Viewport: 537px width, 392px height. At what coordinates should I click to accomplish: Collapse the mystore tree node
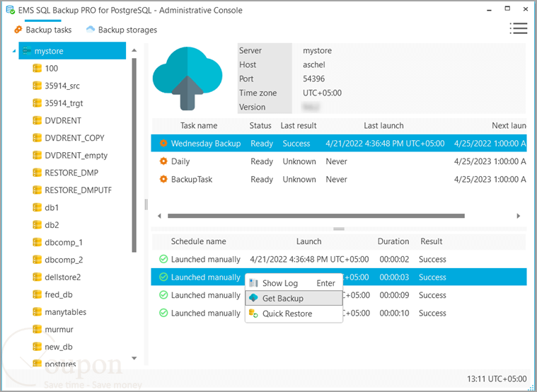(x=14, y=51)
